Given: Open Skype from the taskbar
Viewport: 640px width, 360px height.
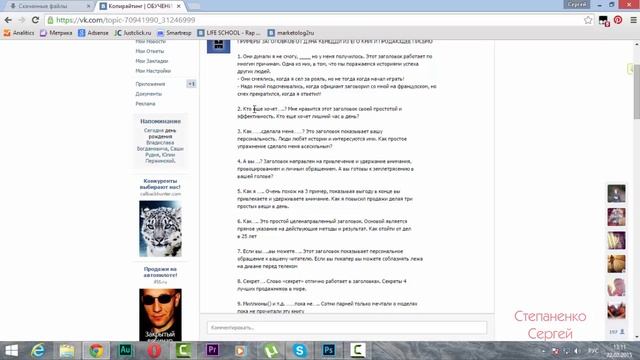Looking at the screenshot, I should click(x=300, y=350).
